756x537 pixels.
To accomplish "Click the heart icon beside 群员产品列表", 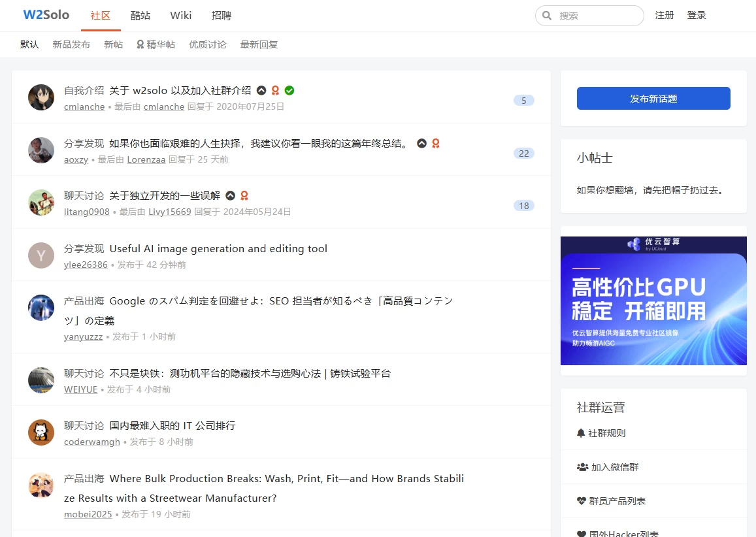I will tap(582, 501).
